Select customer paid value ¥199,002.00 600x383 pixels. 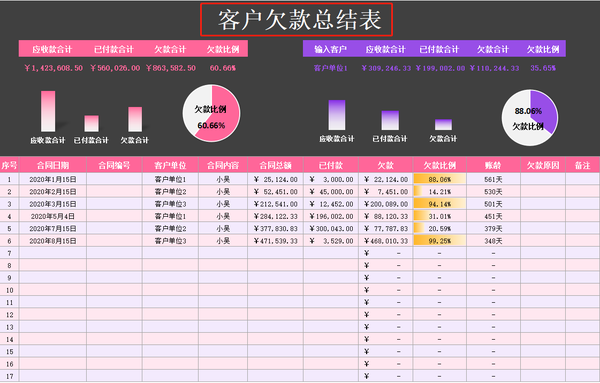coord(440,68)
